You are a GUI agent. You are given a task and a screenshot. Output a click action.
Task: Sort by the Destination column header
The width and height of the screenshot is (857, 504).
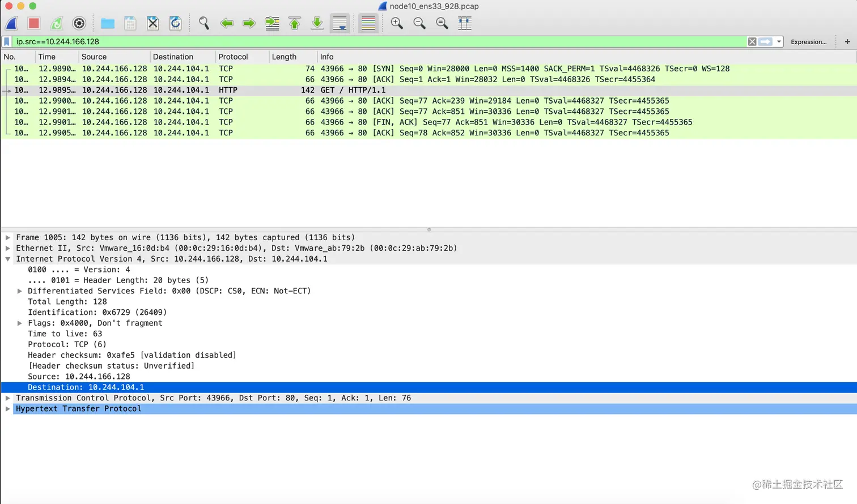tap(183, 57)
